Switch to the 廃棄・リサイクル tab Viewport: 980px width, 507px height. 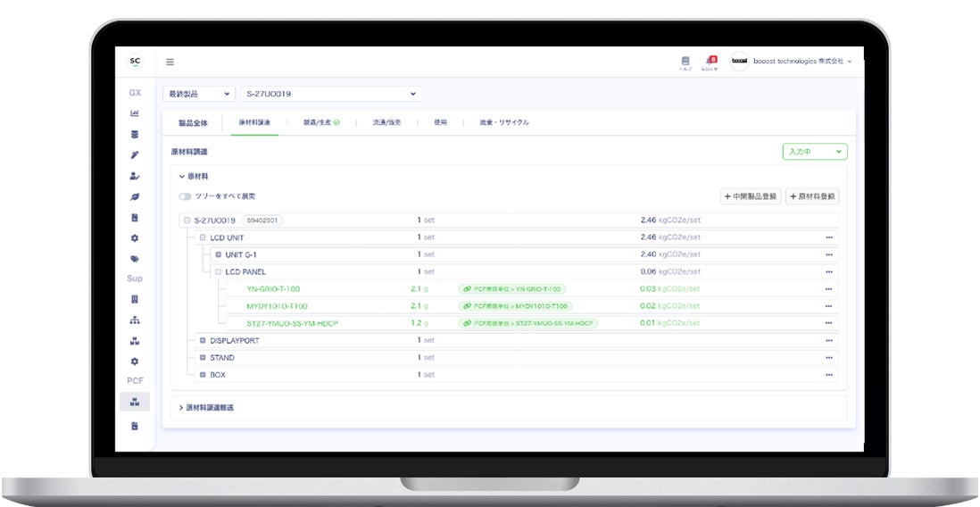(504, 122)
